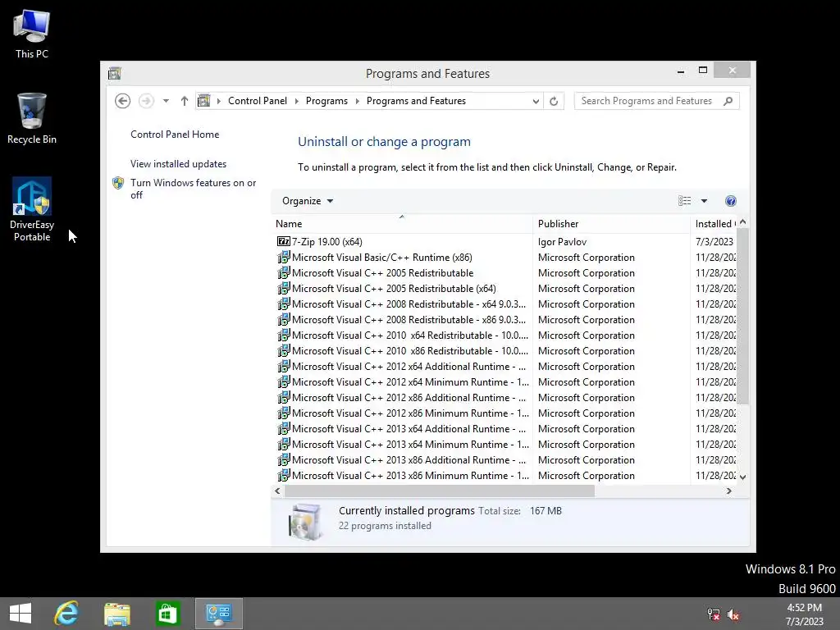Click the horizontal scrollbar thumb
The width and height of the screenshot is (840, 630).
point(440,491)
